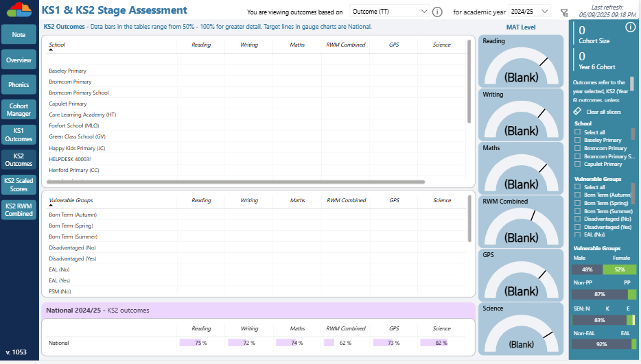Image resolution: width=641 pixels, height=364 pixels.
Task: Click the info icon in Cohort Size panel
Action: coord(630,27)
